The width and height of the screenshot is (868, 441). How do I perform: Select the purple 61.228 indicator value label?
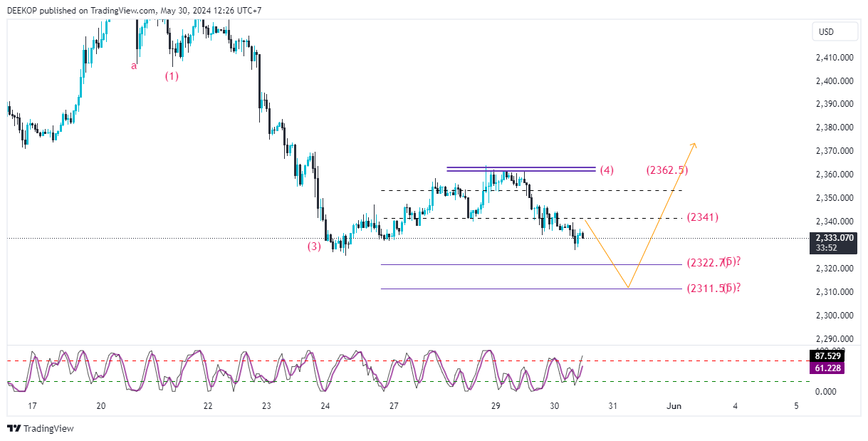click(x=827, y=368)
